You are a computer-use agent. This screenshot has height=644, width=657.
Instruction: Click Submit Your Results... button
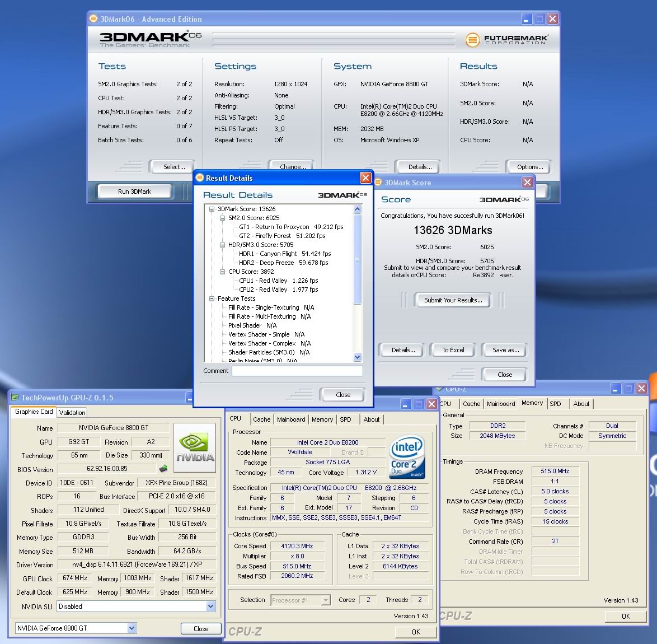[453, 300]
